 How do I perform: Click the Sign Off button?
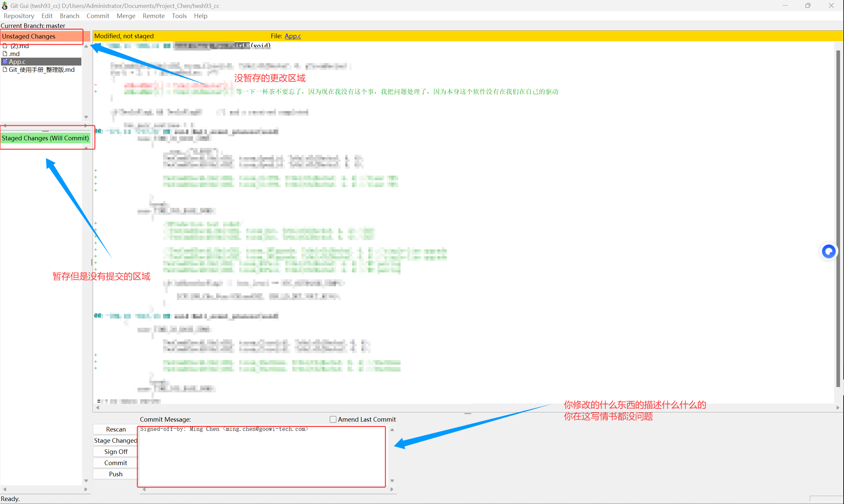116,452
